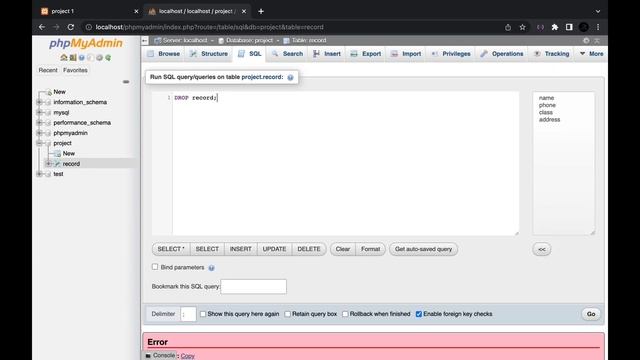Enable Retain query box checkbox

(x=287, y=314)
